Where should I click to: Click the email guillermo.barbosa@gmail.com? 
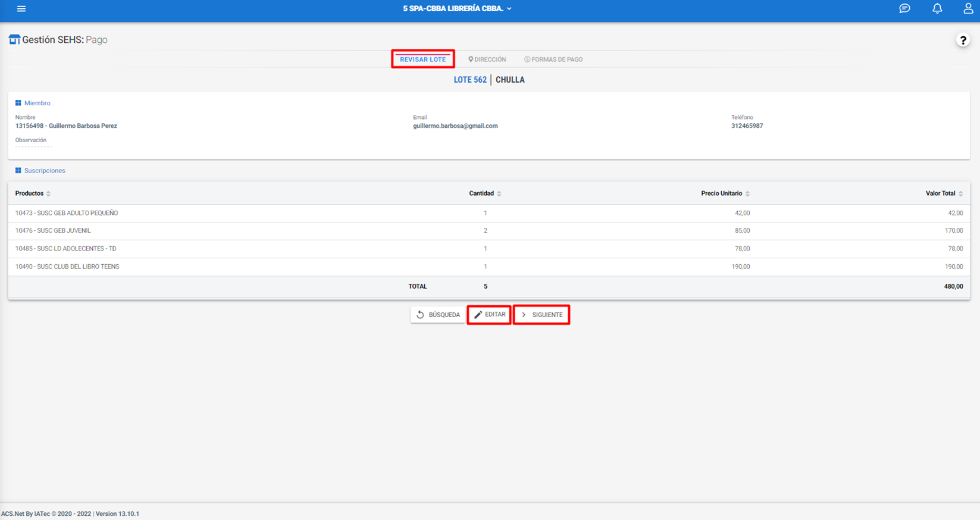click(x=455, y=126)
